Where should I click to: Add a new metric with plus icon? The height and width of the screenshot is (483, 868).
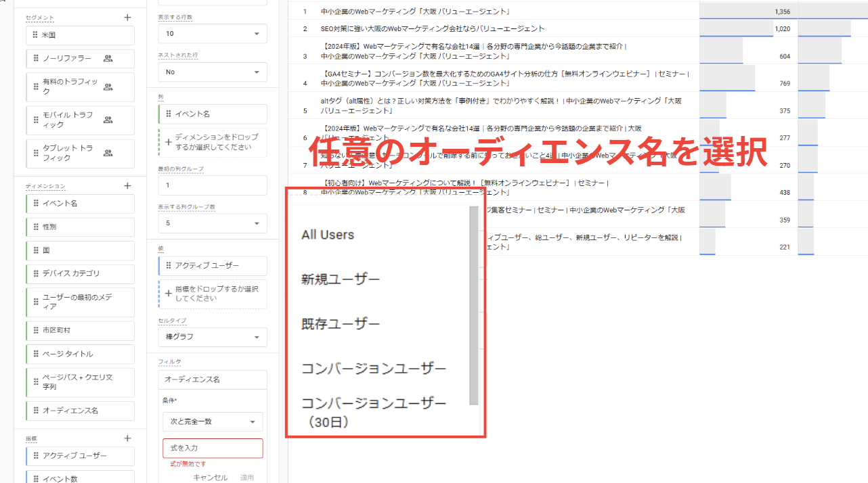[x=127, y=438]
